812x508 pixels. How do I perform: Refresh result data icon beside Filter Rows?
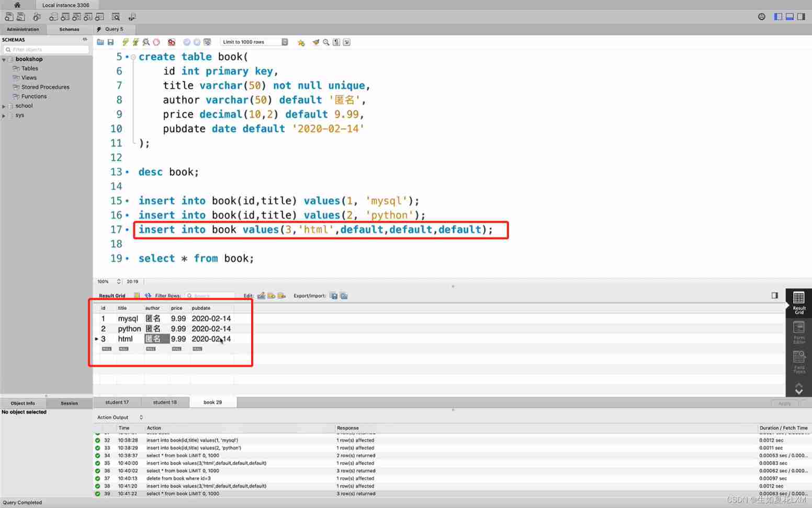pos(148,296)
